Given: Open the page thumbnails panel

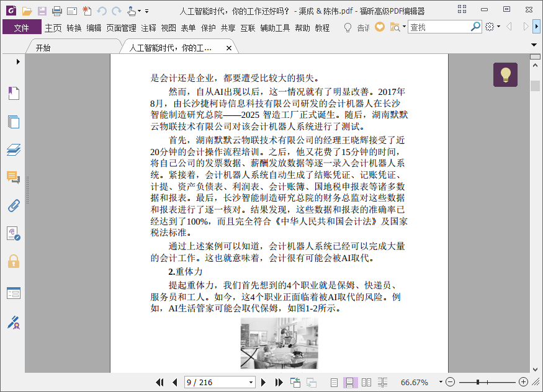Looking at the screenshot, I should [x=14, y=122].
